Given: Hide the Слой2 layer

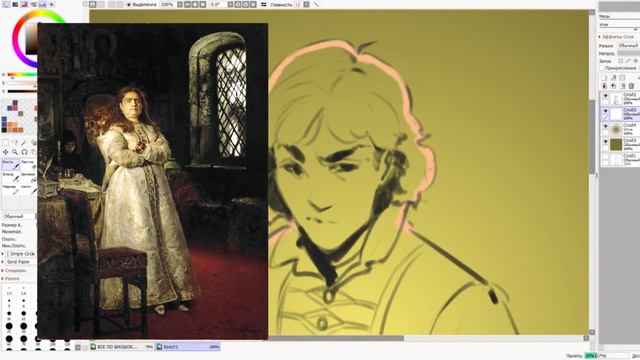Looking at the screenshot, I should (x=605, y=96).
